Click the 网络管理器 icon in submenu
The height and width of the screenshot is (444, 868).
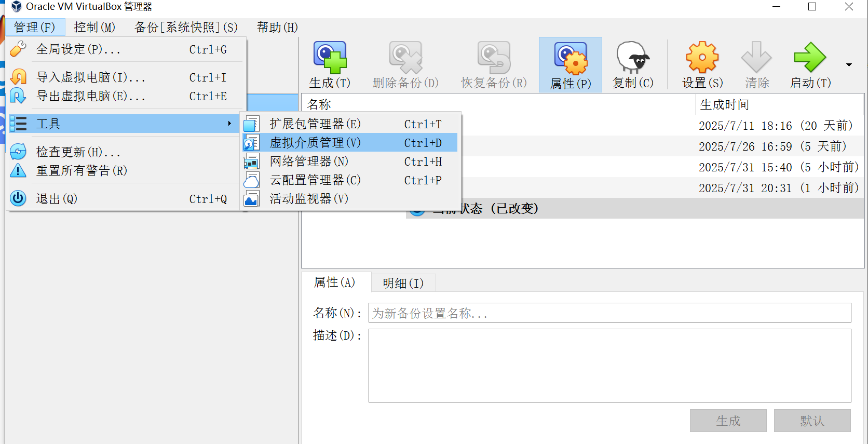pyautogui.click(x=252, y=161)
